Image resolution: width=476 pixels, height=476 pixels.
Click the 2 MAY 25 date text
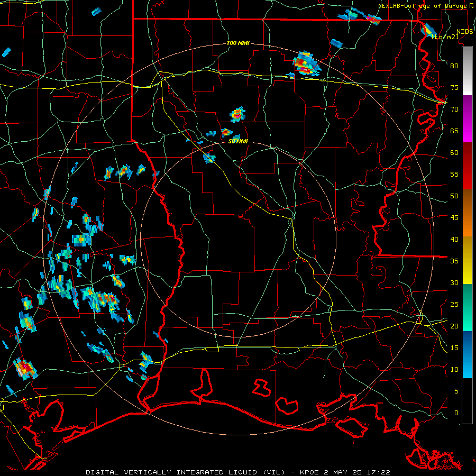[x=343, y=472]
